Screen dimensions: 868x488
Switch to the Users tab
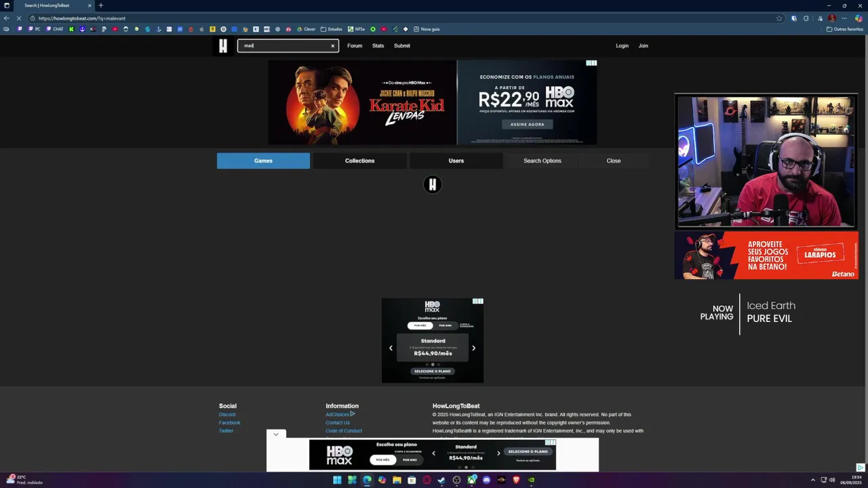pos(456,161)
